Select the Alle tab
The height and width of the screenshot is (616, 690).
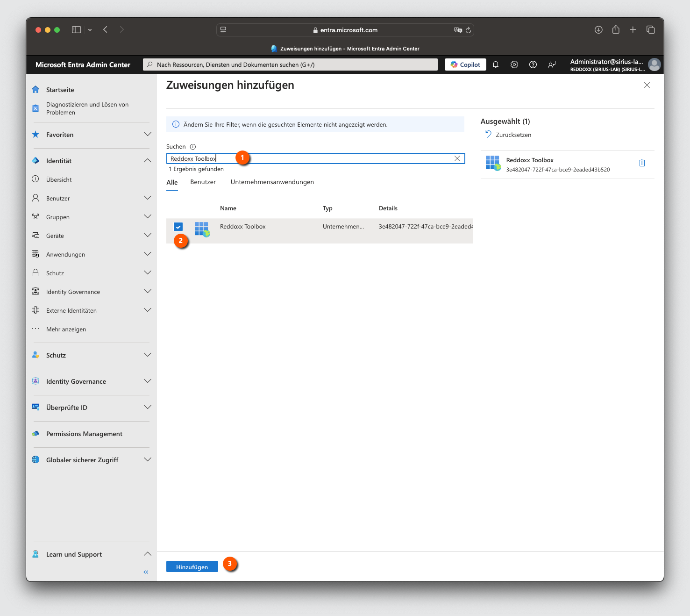click(172, 183)
